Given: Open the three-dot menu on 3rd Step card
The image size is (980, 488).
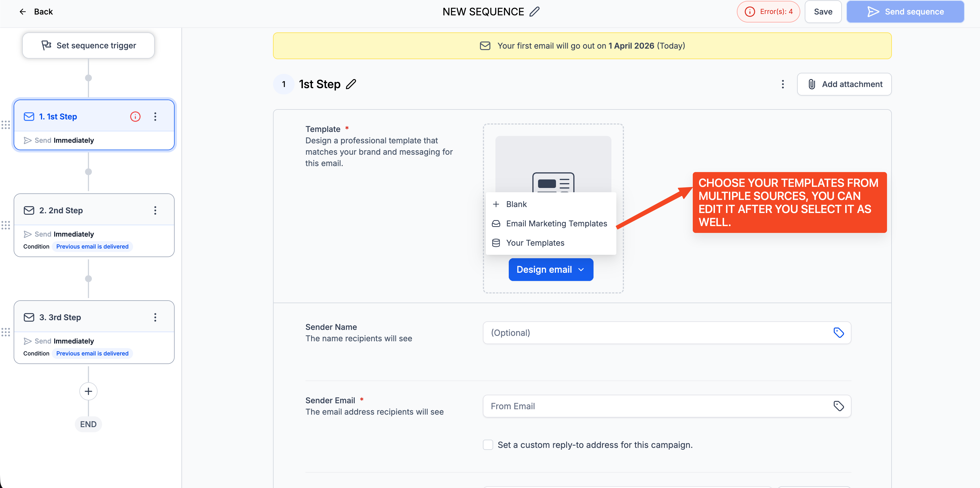Looking at the screenshot, I should pos(155,317).
